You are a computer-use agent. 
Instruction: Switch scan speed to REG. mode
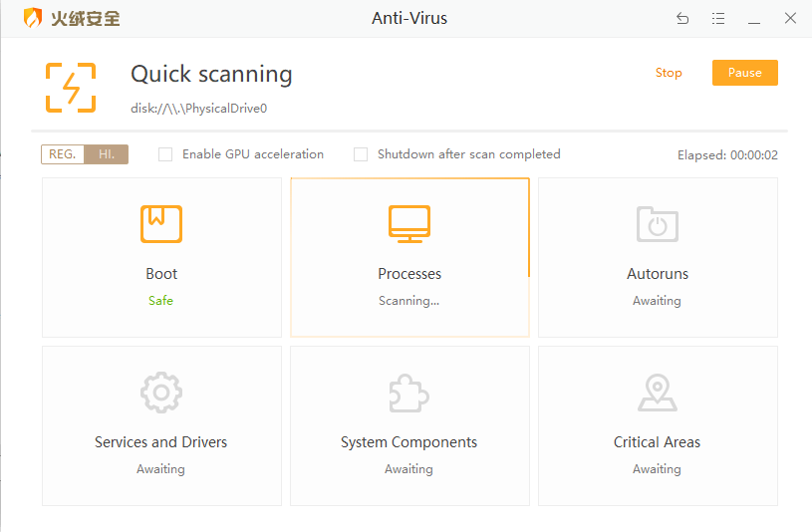click(63, 154)
